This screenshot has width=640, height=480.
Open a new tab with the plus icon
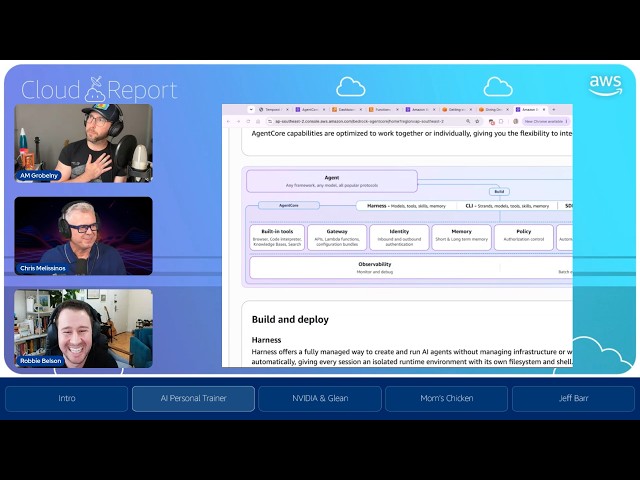pos(554,109)
